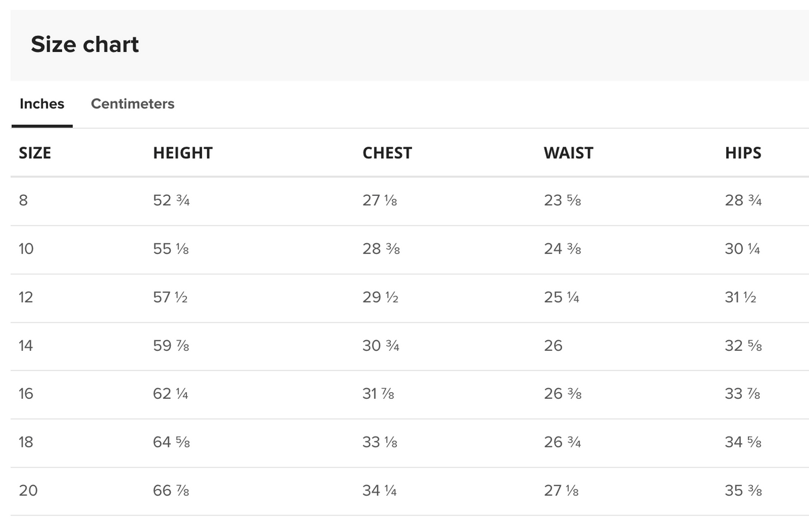
Task: Click the hips value for size 12
Action: [740, 297]
